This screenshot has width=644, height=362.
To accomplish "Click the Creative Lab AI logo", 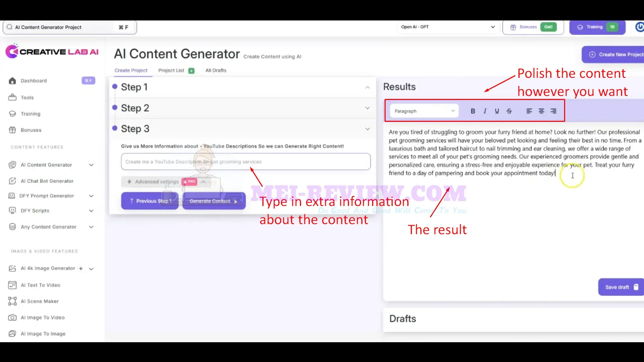I will (52, 52).
